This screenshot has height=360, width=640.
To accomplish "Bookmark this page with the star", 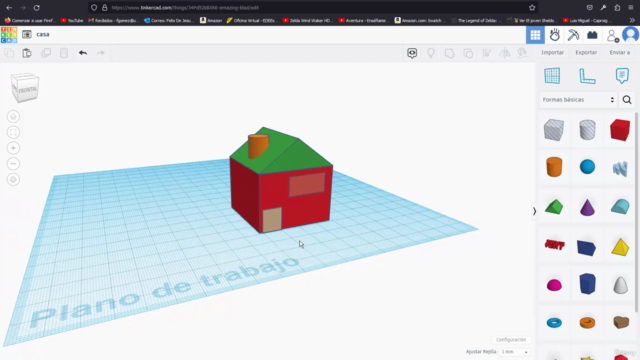I will pos(532,8).
